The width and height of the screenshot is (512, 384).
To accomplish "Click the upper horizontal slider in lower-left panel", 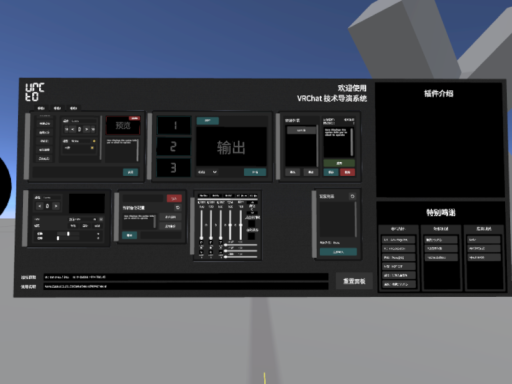I will tap(68, 234).
